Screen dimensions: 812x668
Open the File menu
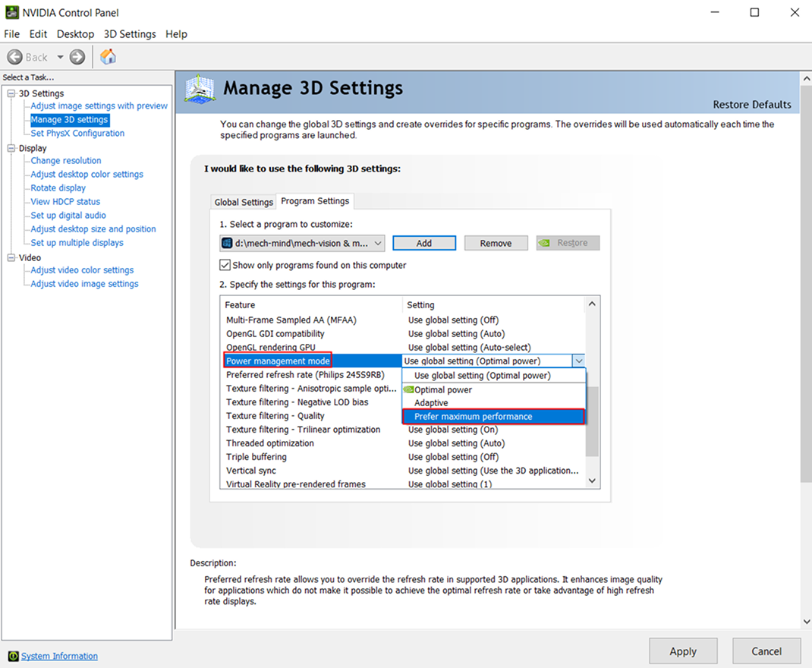[12, 34]
